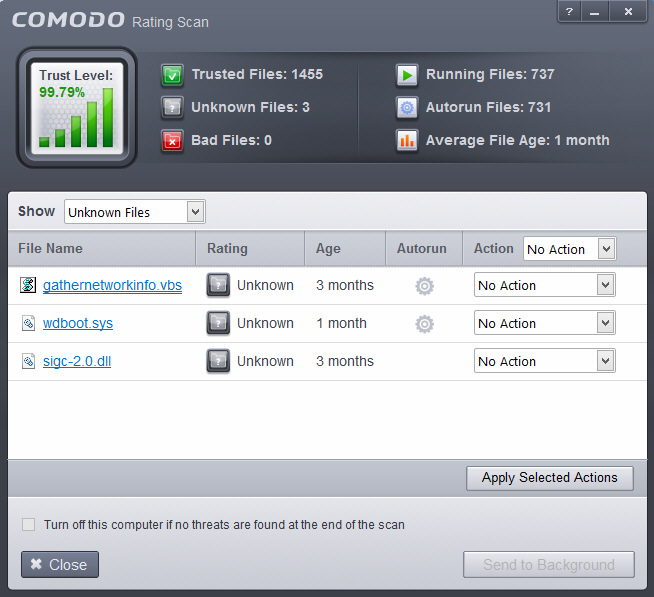Image resolution: width=654 pixels, height=597 pixels.
Task: Click the Bad Files: 0 text
Action: point(231,140)
